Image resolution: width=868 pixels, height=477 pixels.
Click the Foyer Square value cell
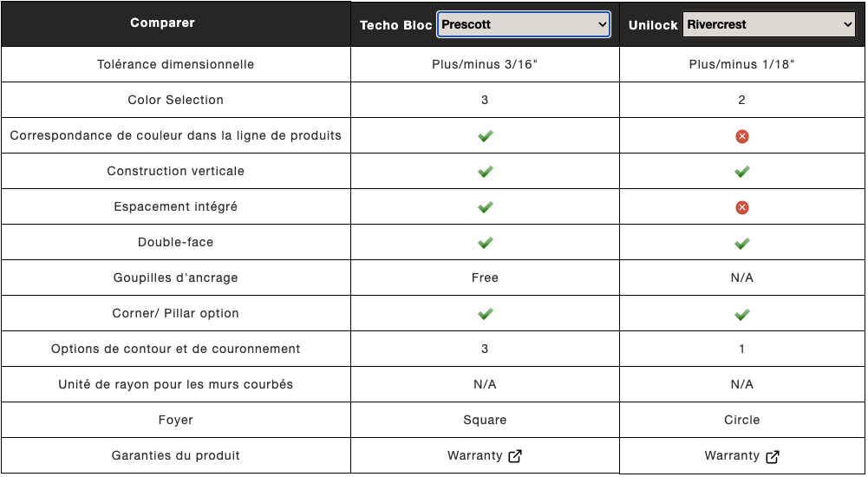pyautogui.click(x=485, y=420)
